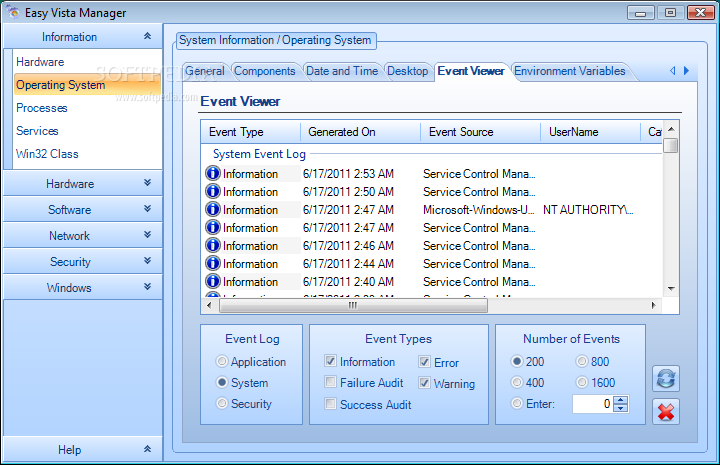Image resolution: width=720 pixels, height=465 pixels.
Task: Enable Failure Audit checkbox
Action: [330, 381]
